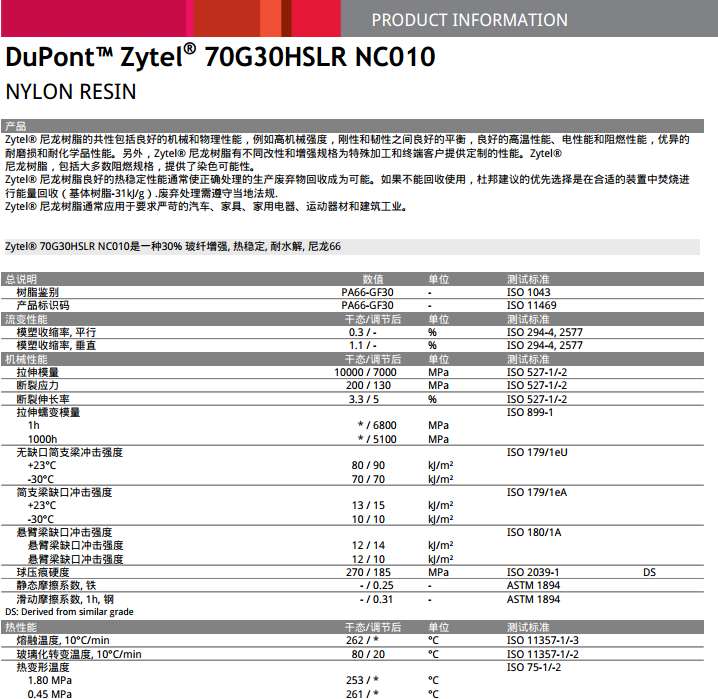This screenshot has height=699, width=718.
Task: Click the footnote DS: Derived from similar grade
Action: coord(69,612)
